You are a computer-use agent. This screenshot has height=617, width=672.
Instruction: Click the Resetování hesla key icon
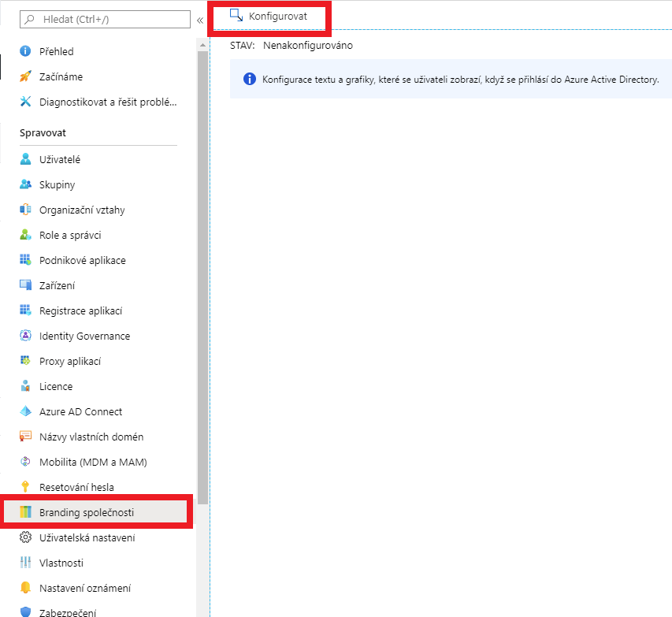pyautogui.click(x=25, y=487)
